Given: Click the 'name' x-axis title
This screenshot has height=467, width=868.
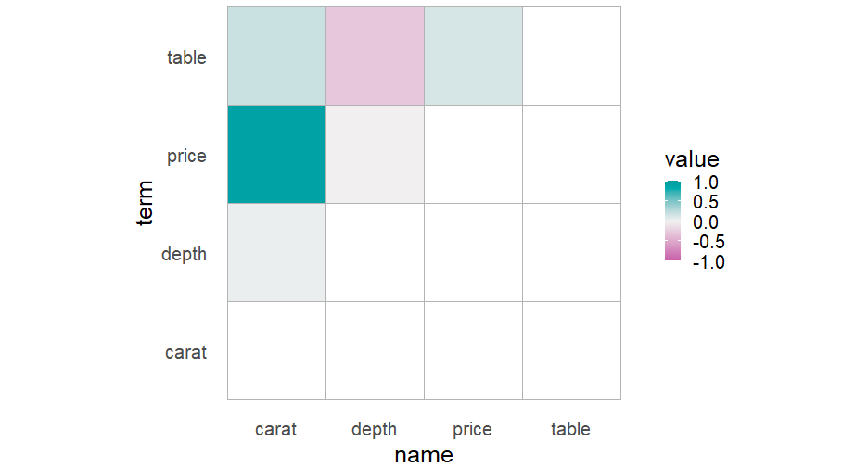Looking at the screenshot, I should click(424, 454).
